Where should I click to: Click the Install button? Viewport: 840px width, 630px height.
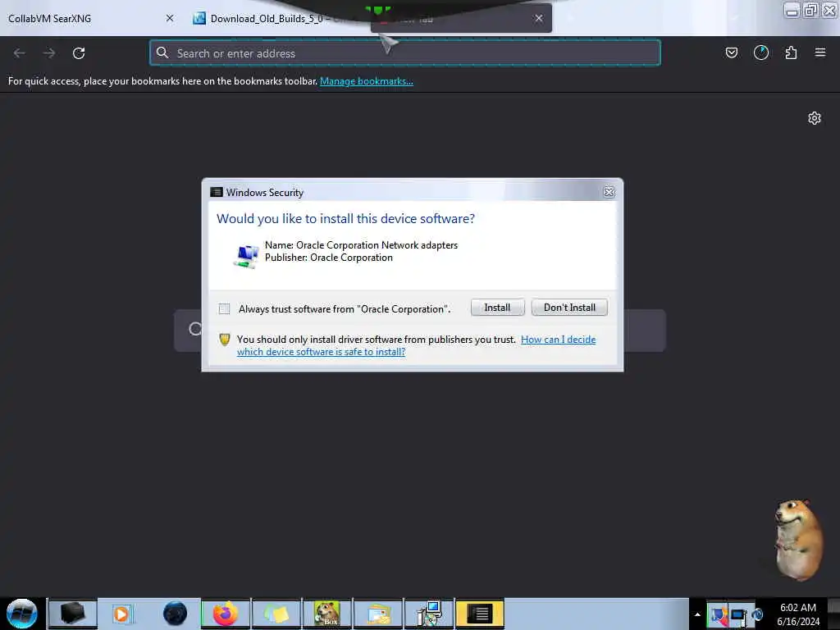[x=497, y=308]
